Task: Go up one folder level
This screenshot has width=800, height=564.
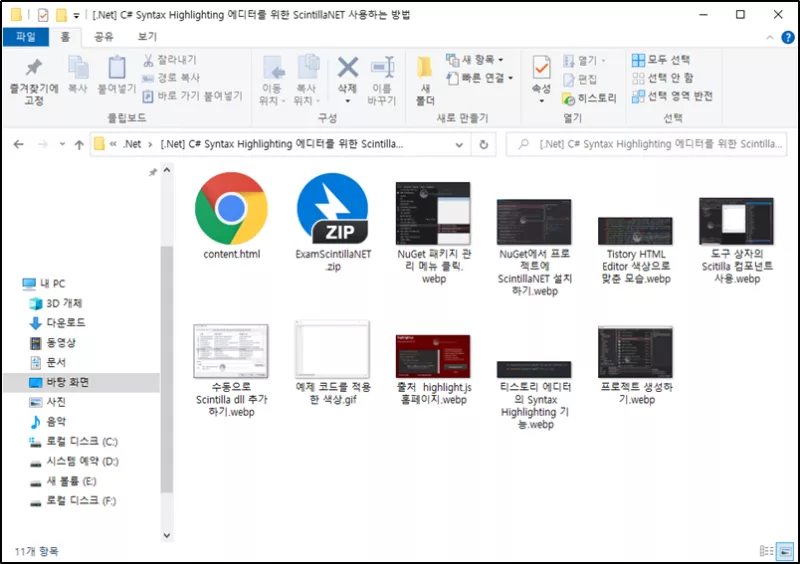Action: point(79,144)
